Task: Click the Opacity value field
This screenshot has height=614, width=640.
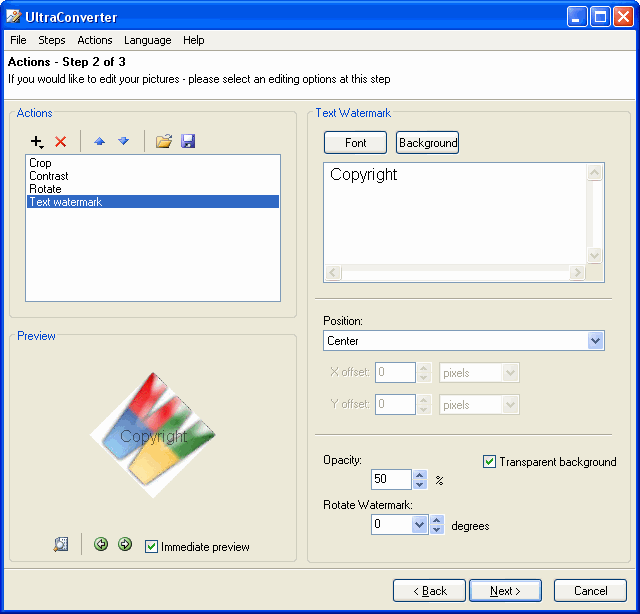Action: tap(391, 479)
